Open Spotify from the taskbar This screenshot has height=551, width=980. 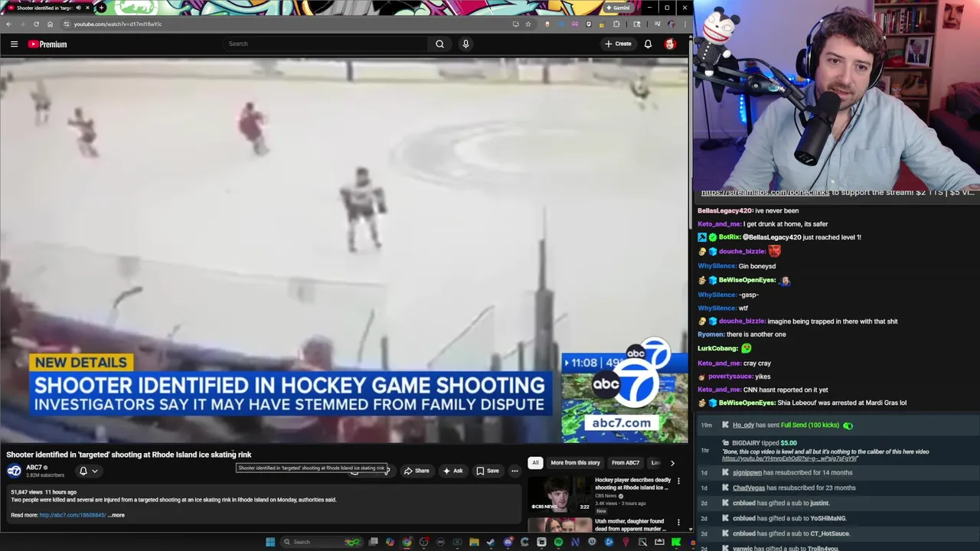tap(558, 542)
